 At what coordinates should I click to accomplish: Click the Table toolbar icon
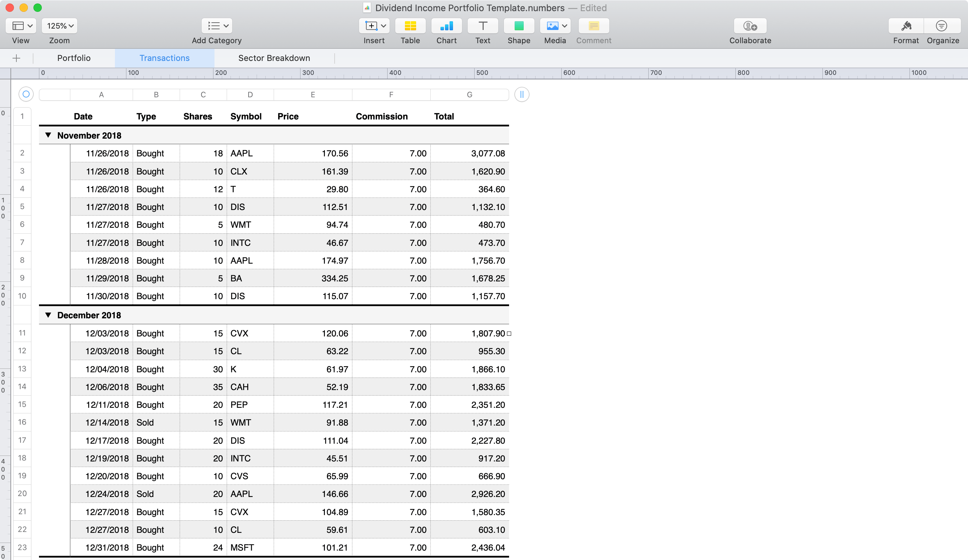[x=410, y=26]
